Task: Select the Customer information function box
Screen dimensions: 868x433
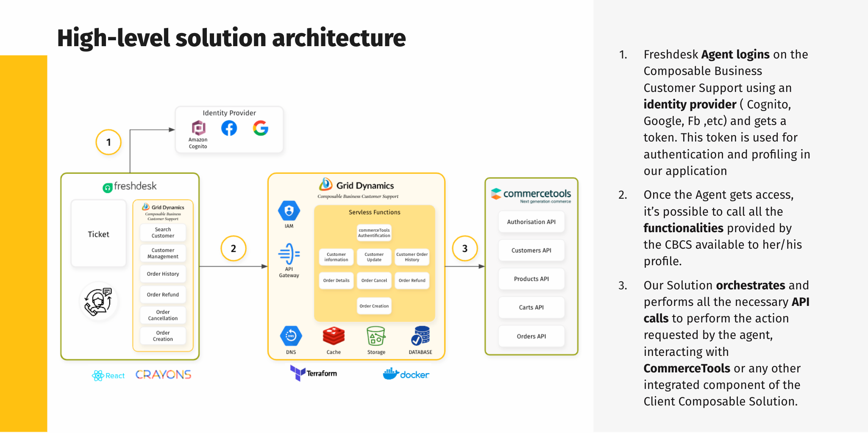Action: coord(337,257)
